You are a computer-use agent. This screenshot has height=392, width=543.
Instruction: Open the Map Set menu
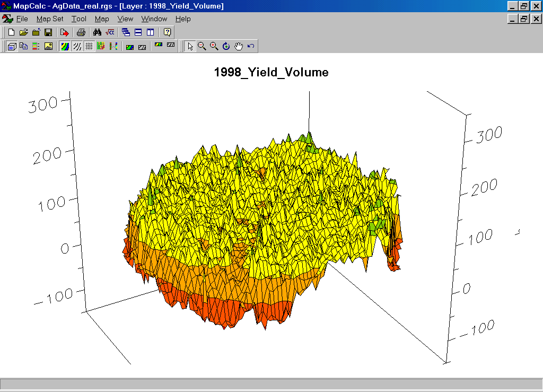[50, 19]
